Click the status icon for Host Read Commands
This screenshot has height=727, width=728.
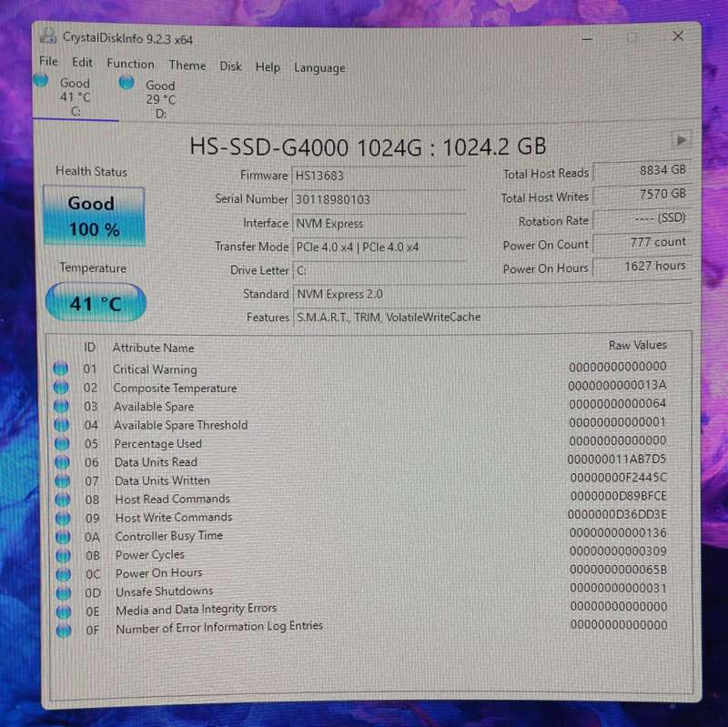(63, 500)
